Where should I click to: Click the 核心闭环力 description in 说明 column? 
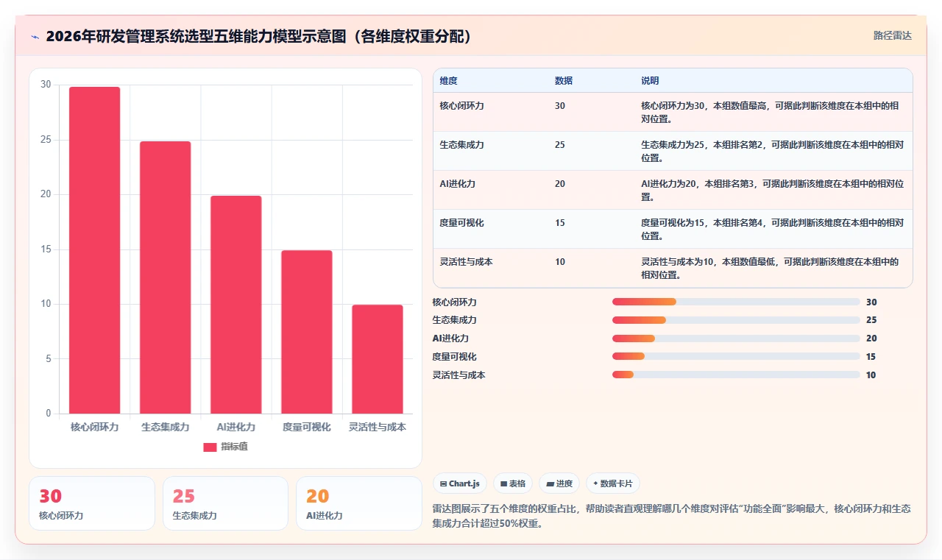pyautogui.click(x=770, y=113)
